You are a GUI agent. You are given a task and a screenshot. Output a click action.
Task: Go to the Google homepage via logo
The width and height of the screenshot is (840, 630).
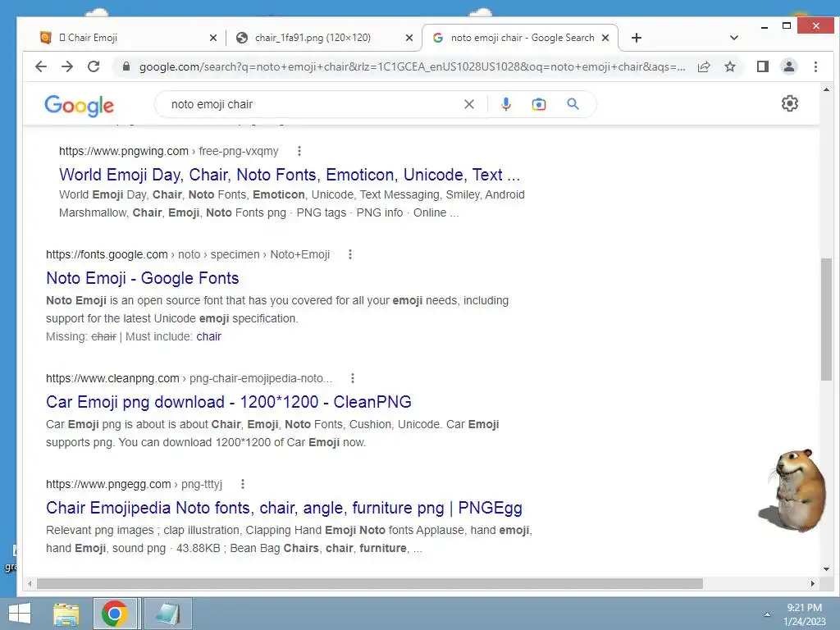pos(80,106)
